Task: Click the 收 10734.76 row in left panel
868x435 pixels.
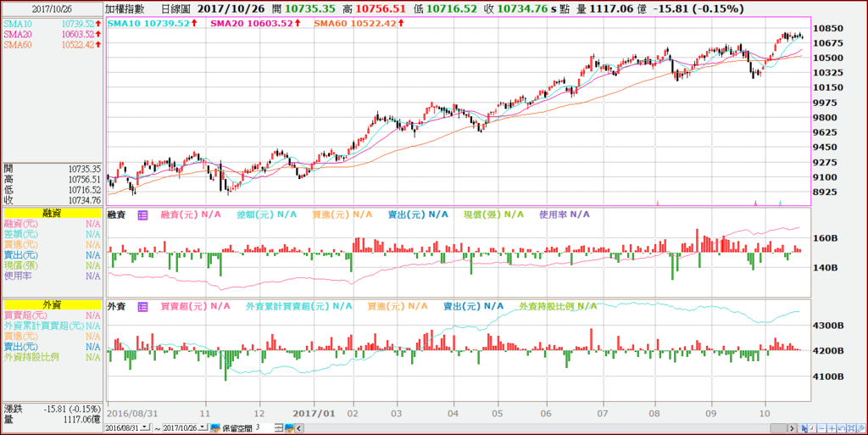Action: point(53,200)
